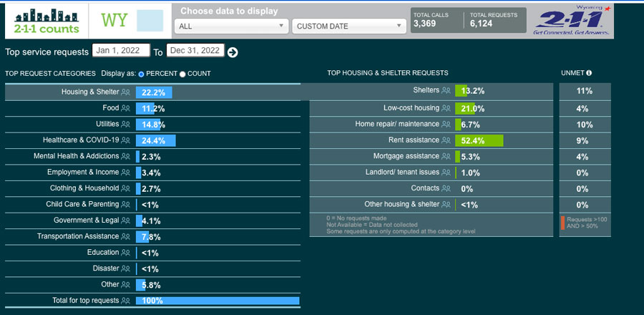The width and height of the screenshot is (644, 315).
Task: Select the COUNT display option
Action: click(x=182, y=74)
